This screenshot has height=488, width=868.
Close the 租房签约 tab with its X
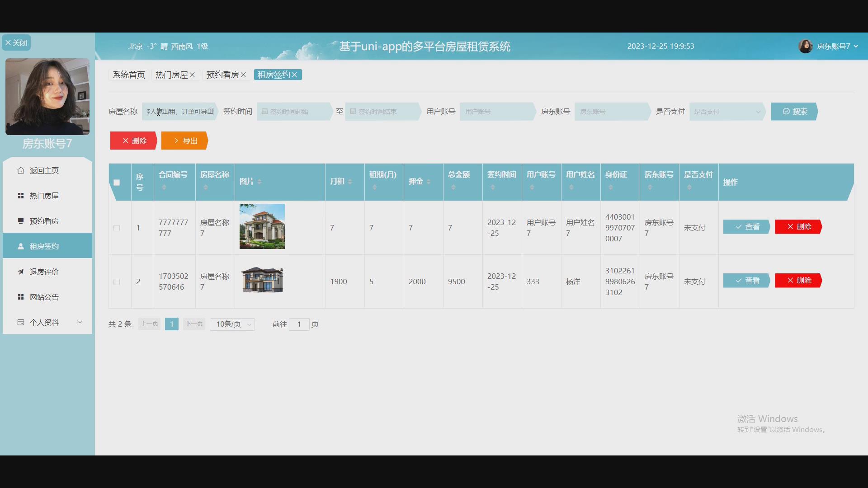[x=294, y=75]
